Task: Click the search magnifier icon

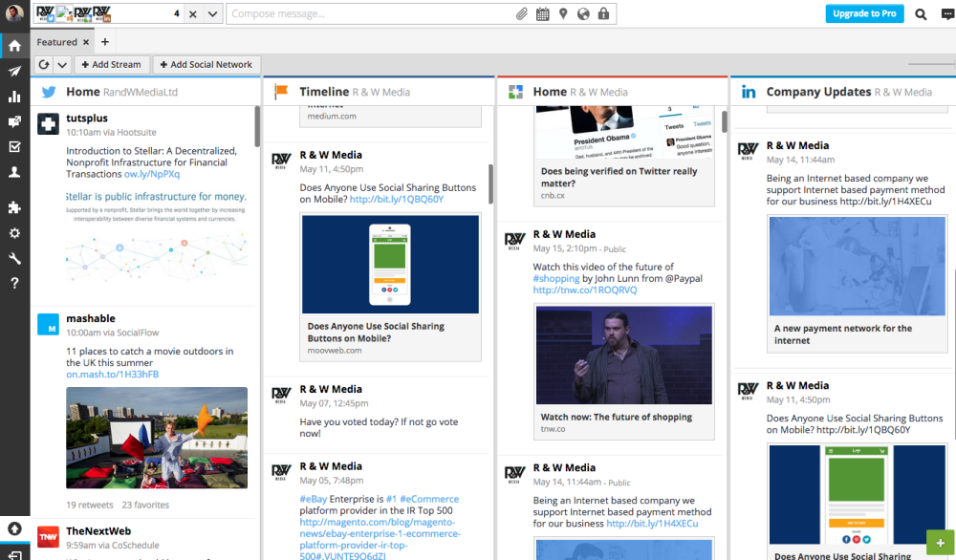Action: [x=921, y=14]
